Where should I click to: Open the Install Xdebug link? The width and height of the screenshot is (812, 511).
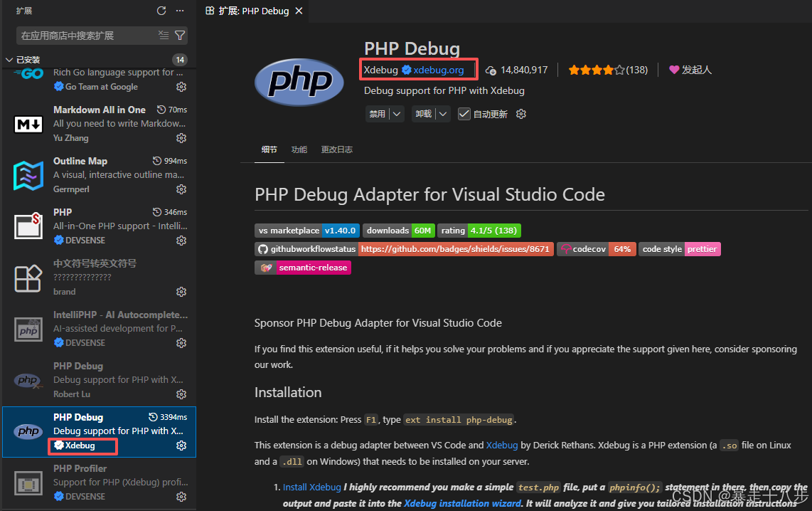[311, 488]
